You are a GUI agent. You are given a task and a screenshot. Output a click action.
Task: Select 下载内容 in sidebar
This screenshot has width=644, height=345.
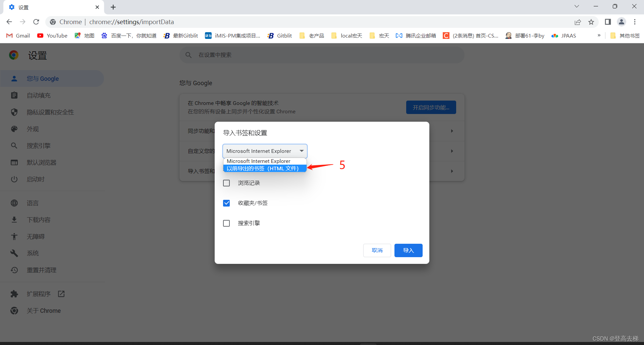pyautogui.click(x=52, y=220)
